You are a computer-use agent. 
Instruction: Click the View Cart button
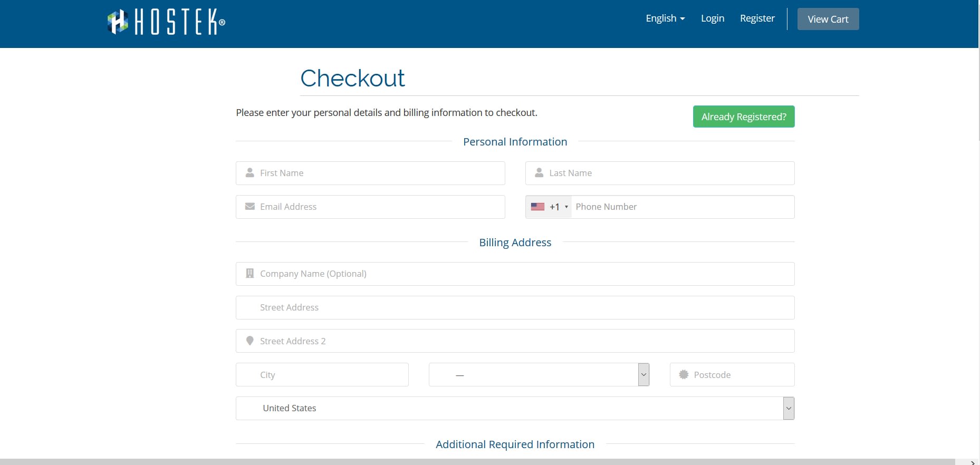pos(828,19)
